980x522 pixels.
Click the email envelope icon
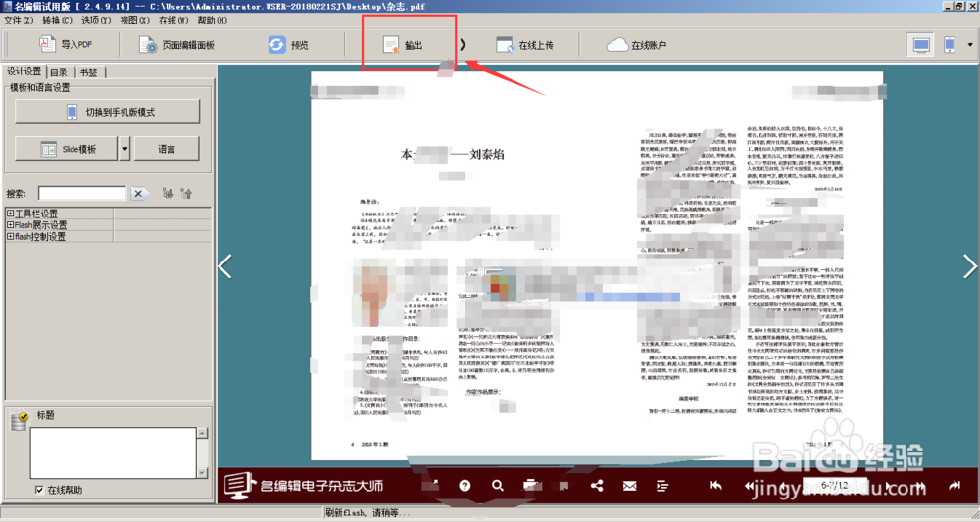[x=630, y=485]
